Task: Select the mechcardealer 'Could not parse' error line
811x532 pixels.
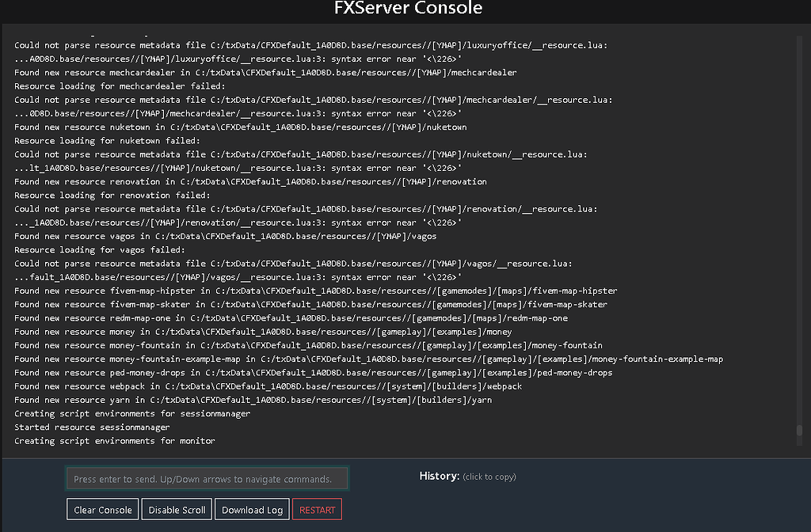Action: click(314, 100)
